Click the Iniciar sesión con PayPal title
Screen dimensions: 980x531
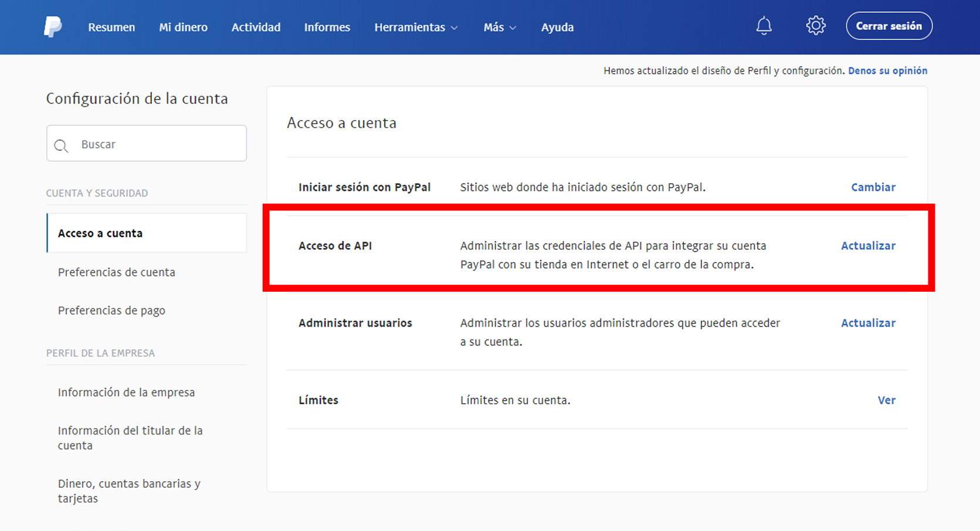pos(364,187)
